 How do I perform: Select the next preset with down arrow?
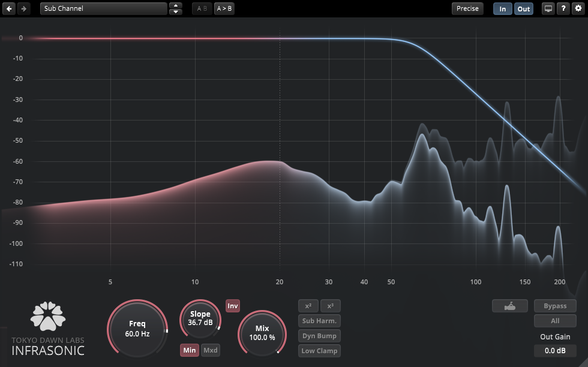175,12
